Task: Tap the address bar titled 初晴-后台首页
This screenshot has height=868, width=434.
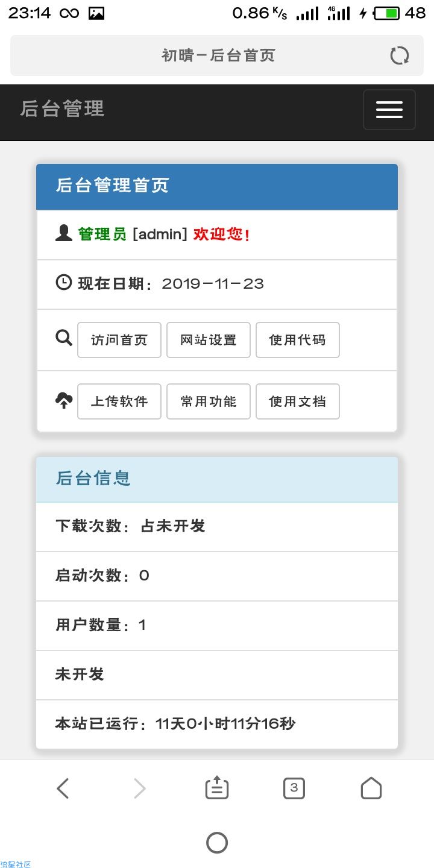Action: 217,55
